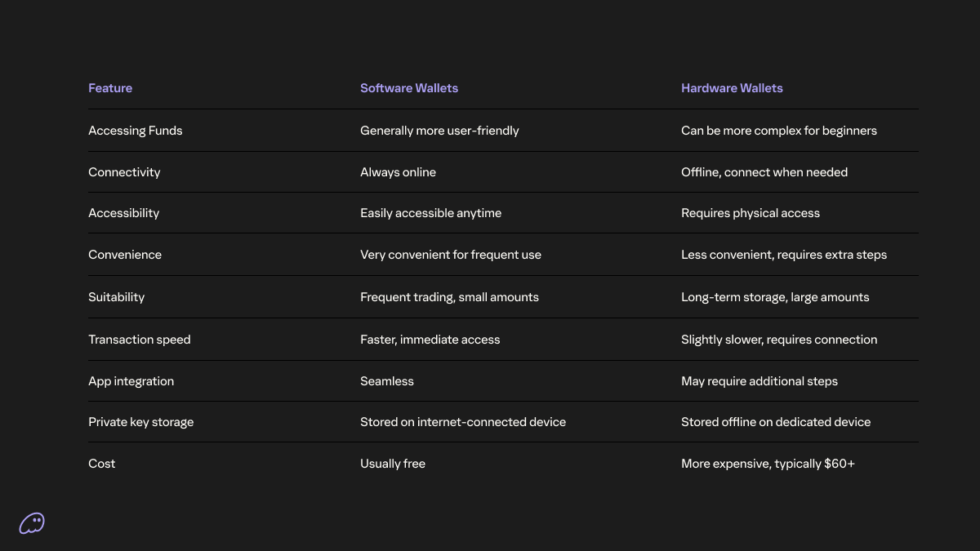Screen dimensions: 980x551
Task: Click the Transaction speed row label
Action: [139, 340]
